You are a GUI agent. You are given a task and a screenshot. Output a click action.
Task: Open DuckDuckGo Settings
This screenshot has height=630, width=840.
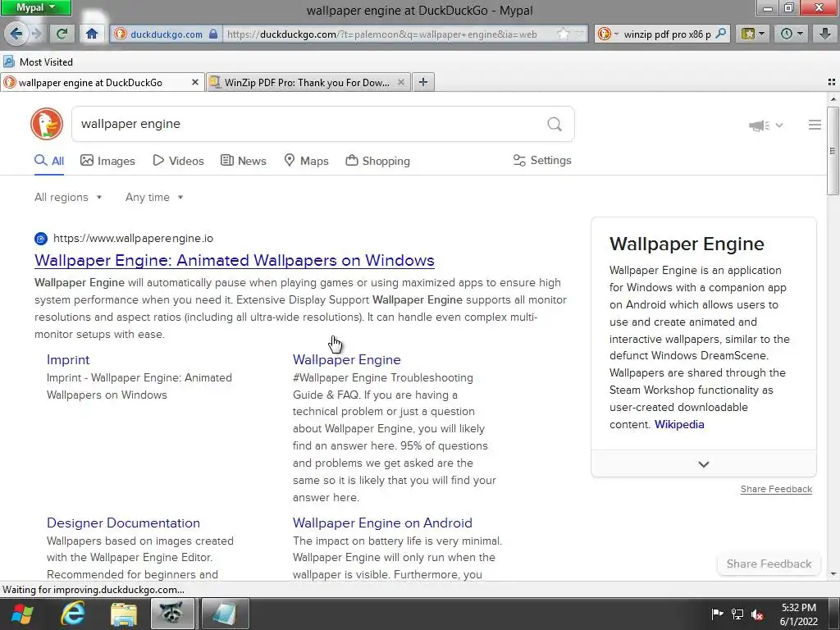tap(542, 160)
